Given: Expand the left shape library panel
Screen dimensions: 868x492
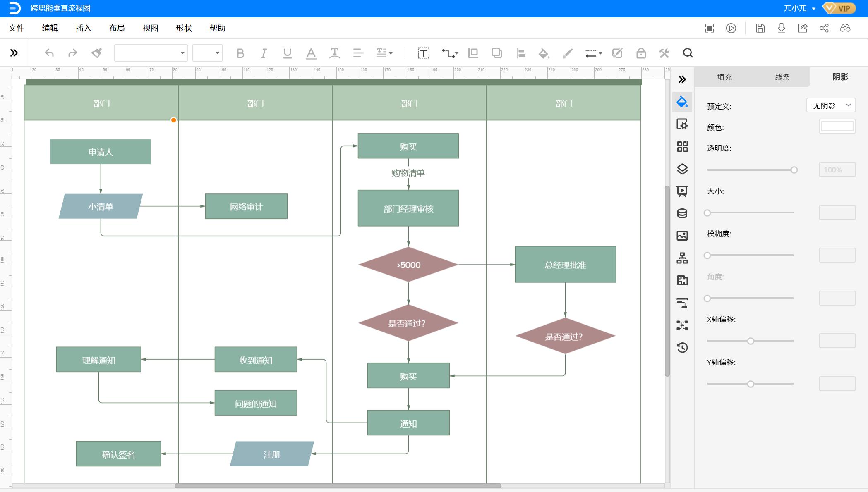Looking at the screenshot, I should coord(14,53).
